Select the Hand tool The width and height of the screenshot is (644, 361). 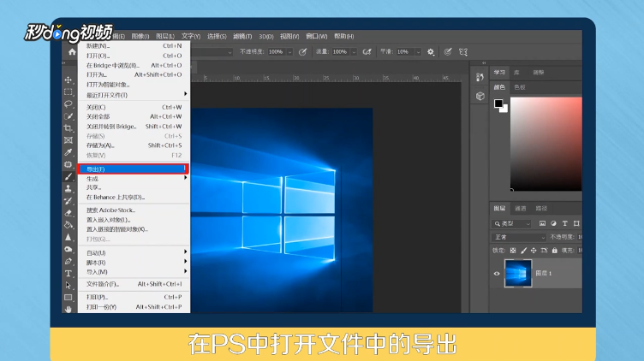tap(69, 309)
